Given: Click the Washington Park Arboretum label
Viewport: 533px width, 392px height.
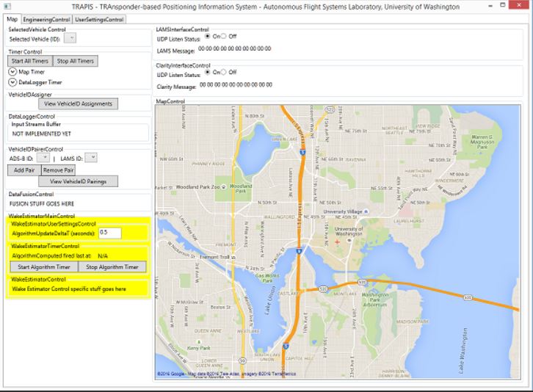Looking at the screenshot, I should pyautogui.click(x=375, y=300).
